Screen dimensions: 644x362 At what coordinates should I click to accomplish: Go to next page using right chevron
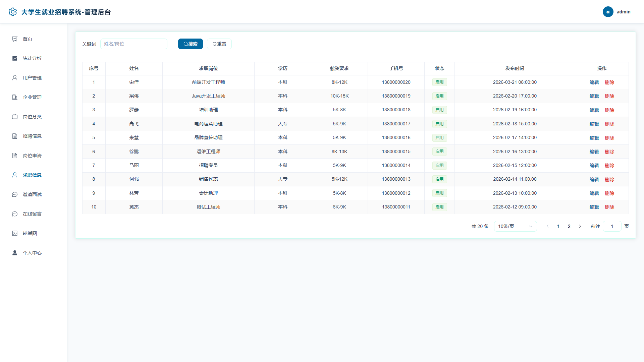(x=580, y=226)
